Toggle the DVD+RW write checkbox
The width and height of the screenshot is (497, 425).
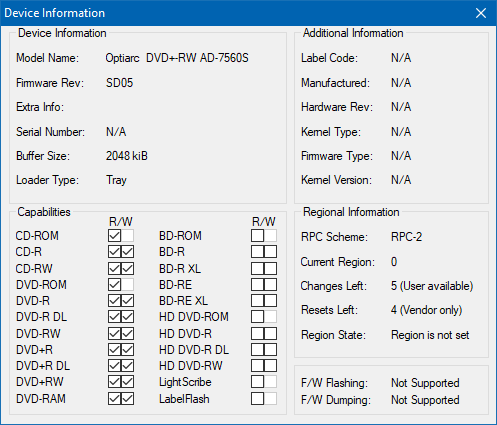click(x=128, y=382)
